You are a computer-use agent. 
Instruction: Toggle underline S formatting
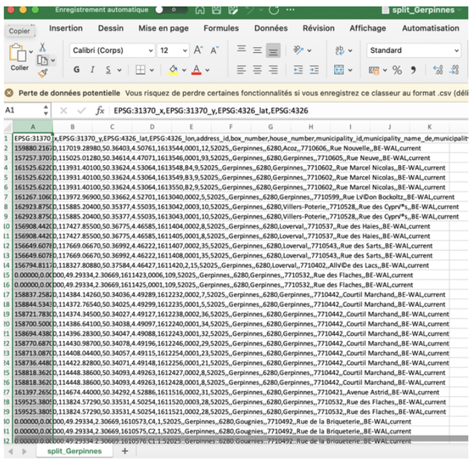(109, 70)
